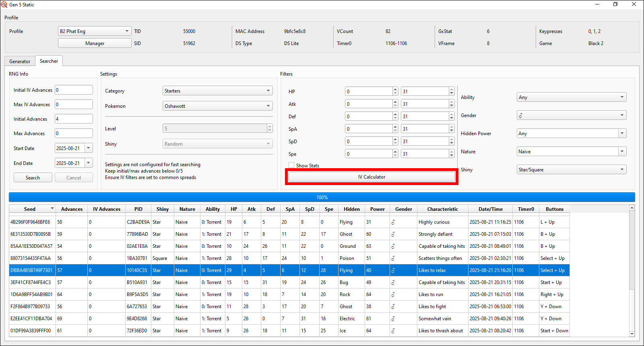Click the Seed column sort arrow
The height and width of the screenshot is (346, 644).
(52, 208)
